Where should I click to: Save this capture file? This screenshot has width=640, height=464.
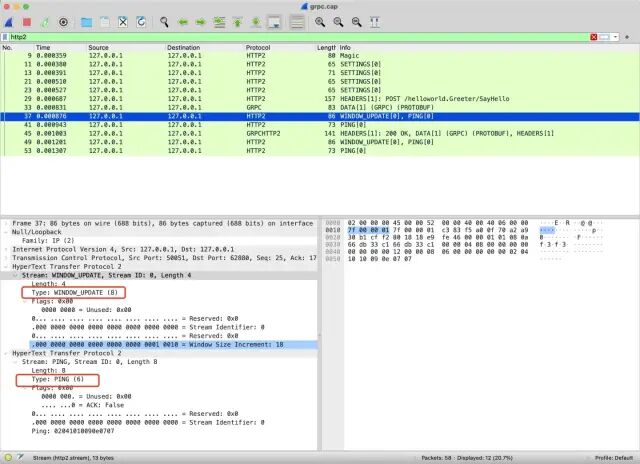point(105,22)
